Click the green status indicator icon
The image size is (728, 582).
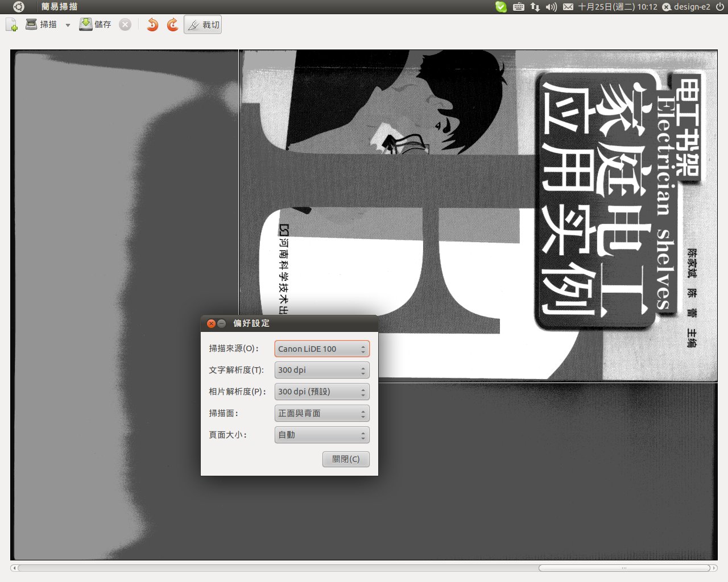coord(501,7)
